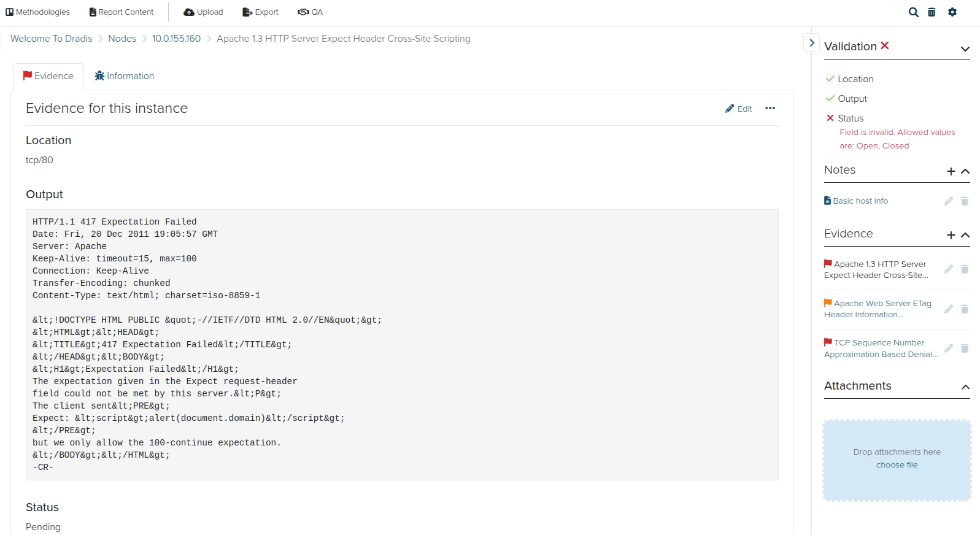
Task: Collapse the Notes section
Action: tap(965, 171)
